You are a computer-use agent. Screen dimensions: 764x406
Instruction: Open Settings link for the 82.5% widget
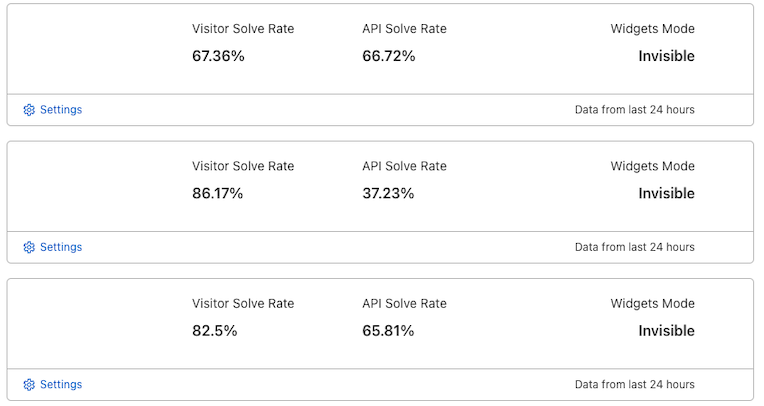(x=60, y=384)
